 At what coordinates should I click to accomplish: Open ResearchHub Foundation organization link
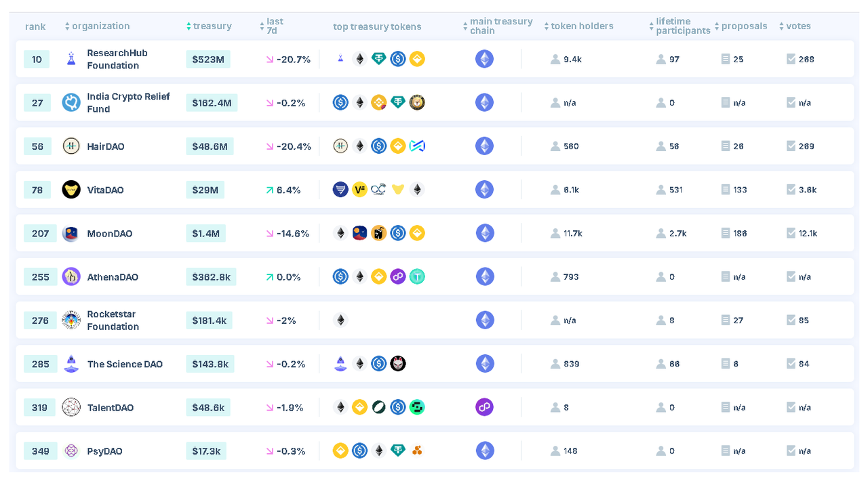coord(117,59)
